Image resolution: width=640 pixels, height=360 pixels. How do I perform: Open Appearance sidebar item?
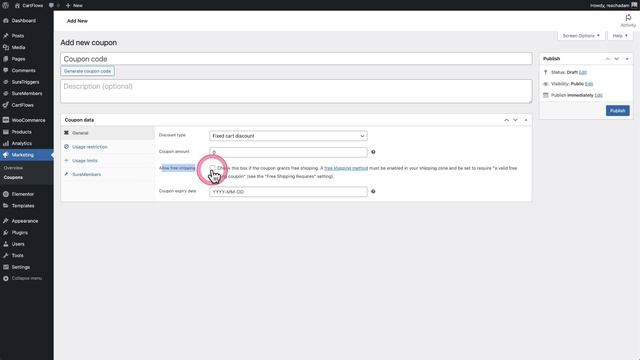24,221
